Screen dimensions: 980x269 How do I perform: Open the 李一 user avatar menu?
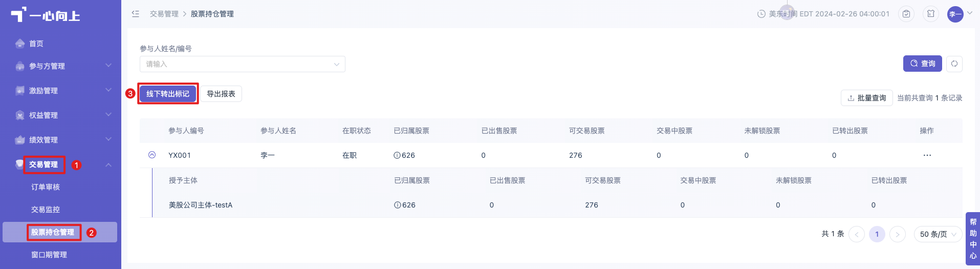955,14
